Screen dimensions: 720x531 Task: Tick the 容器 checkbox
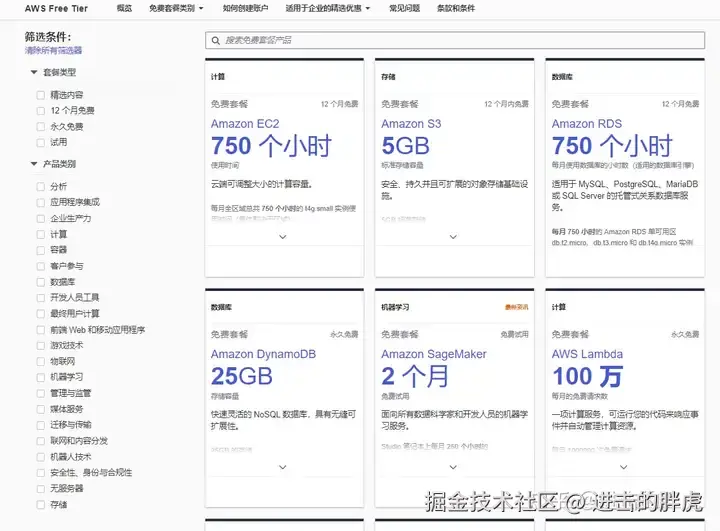(x=41, y=250)
